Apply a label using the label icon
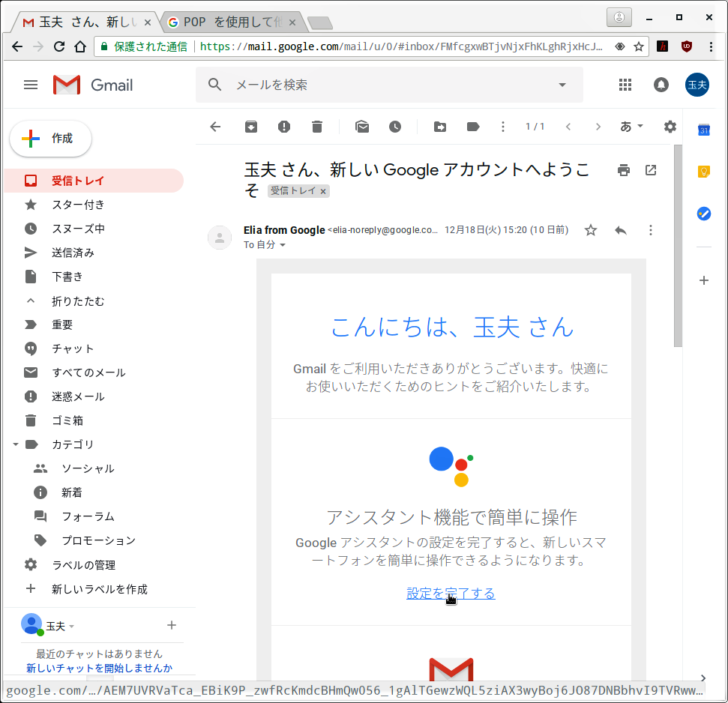Viewport: 728px width, 703px height. (473, 127)
